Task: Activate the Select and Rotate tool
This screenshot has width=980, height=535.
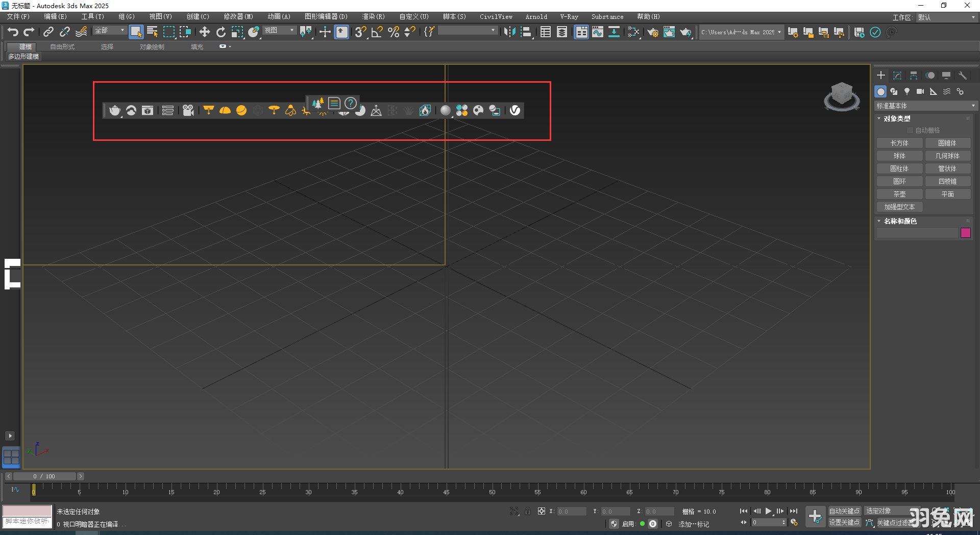Action: [x=221, y=32]
